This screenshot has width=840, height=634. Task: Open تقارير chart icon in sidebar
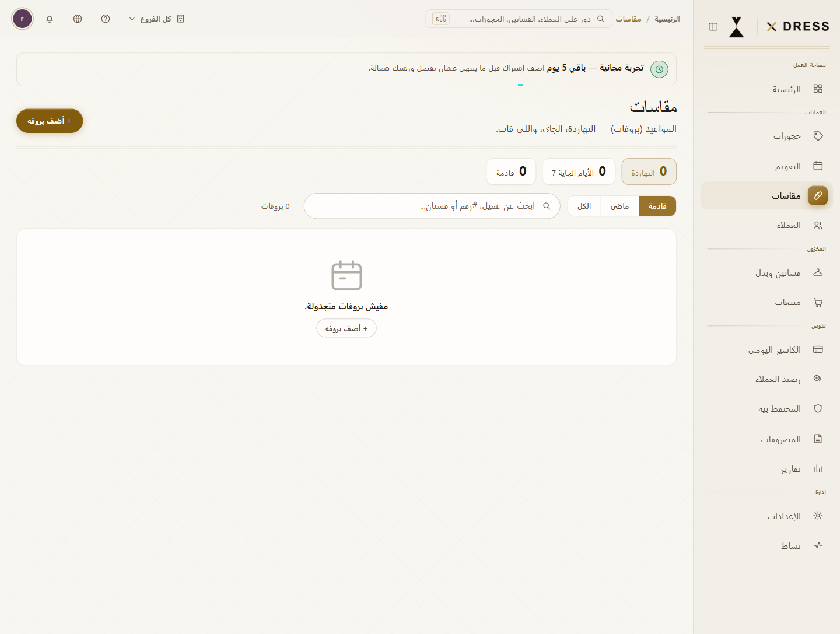click(818, 469)
